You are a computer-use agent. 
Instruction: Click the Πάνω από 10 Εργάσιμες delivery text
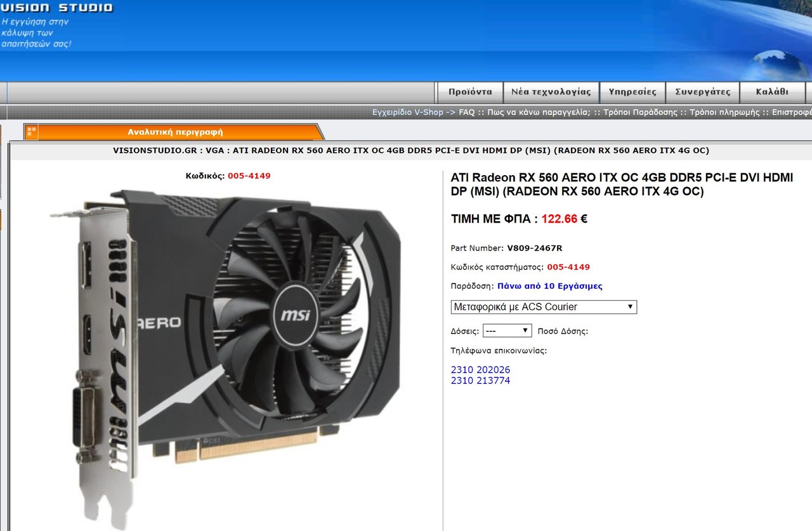pyautogui.click(x=549, y=286)
